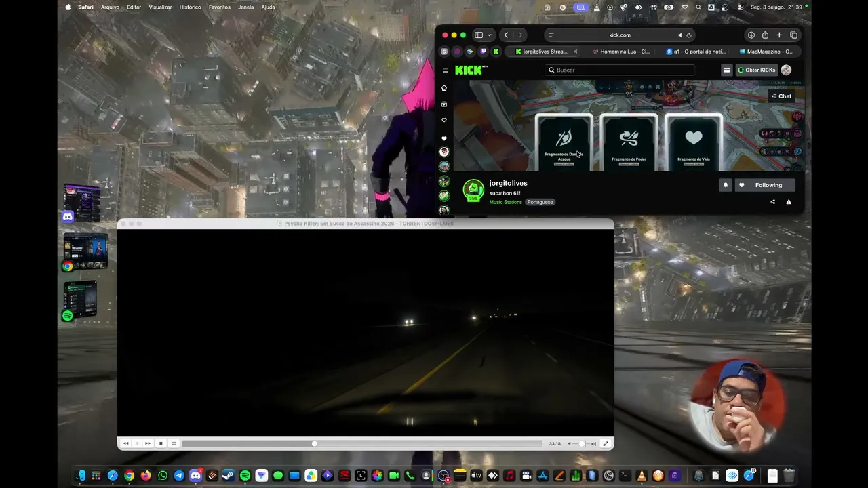The height and width of the screenshot is (488, 868).
Task: Open Safari page reader menu icon
Action: coord(551,35)
